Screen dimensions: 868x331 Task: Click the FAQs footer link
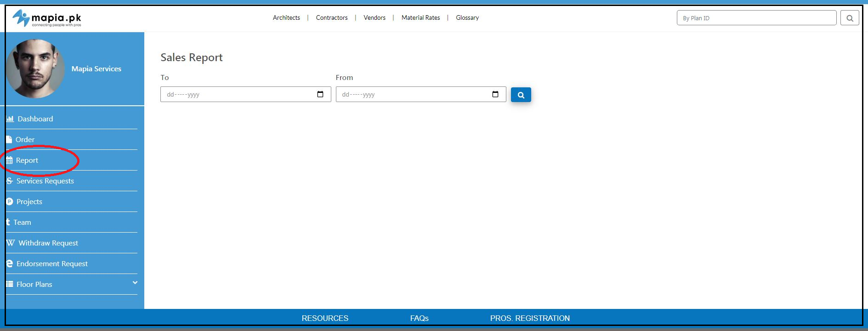click(419, 318)
